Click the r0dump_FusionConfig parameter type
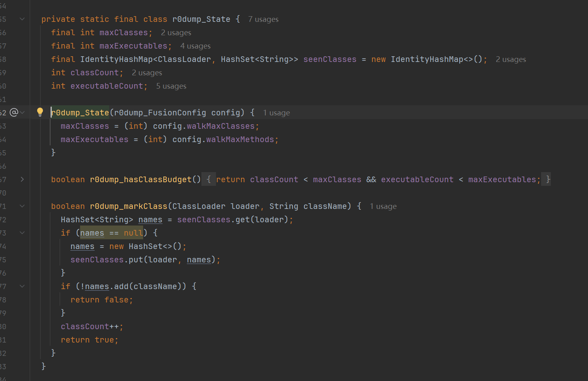 [160, 113]
